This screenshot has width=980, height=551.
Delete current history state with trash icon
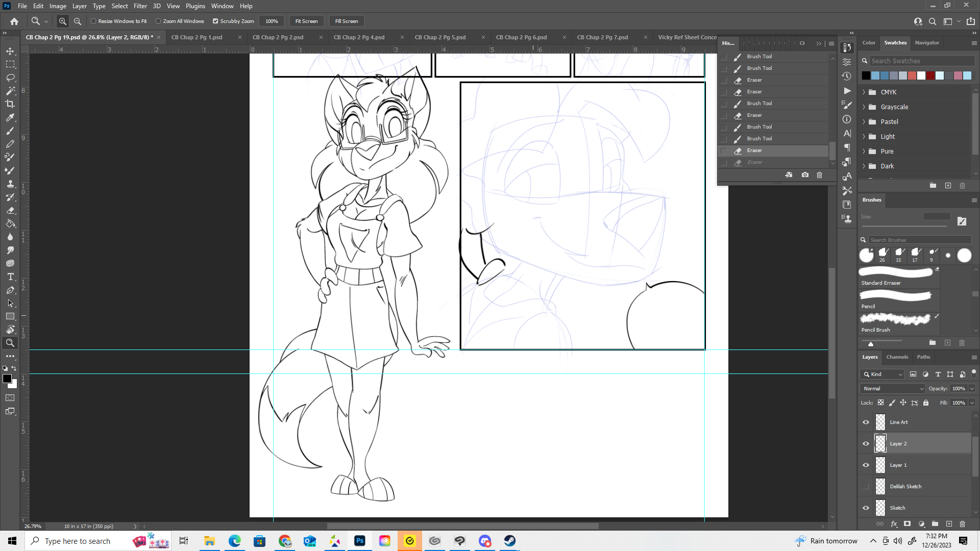pos(820,175)
